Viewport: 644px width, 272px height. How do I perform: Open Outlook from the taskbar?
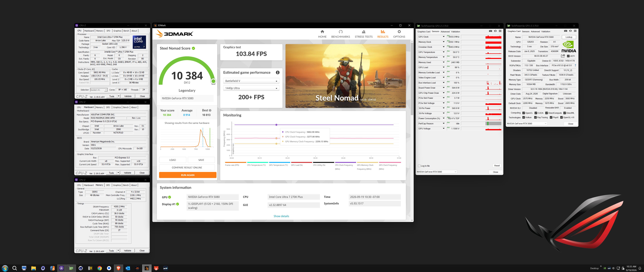click(x=128, y=268)
